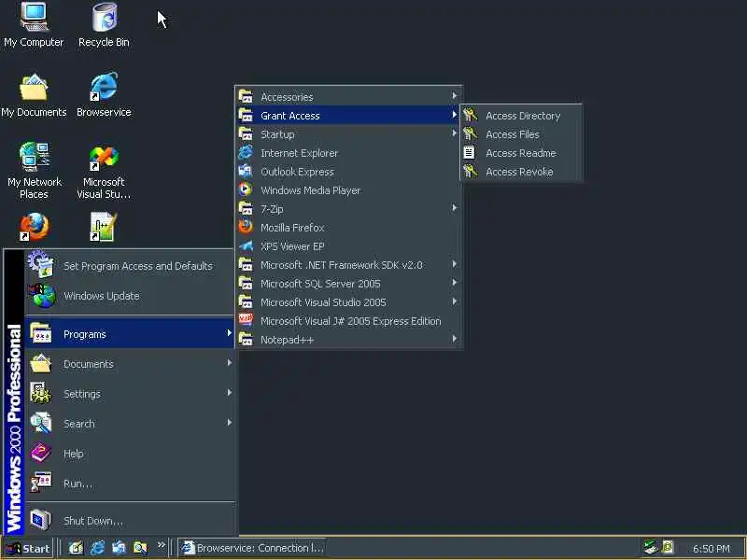The image size is (747, 560).
Task: Click the Run icon in Start menu
Action: point(41,483)
